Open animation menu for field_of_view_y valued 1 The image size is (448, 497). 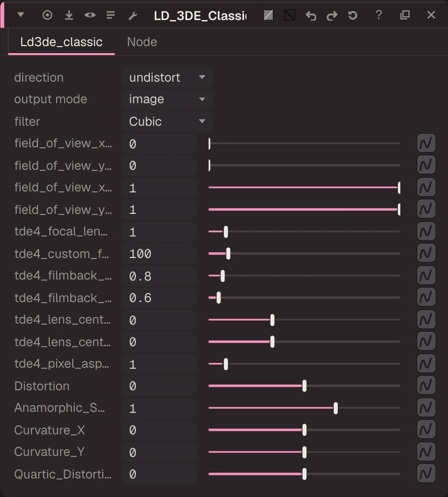tap(426, 209)
